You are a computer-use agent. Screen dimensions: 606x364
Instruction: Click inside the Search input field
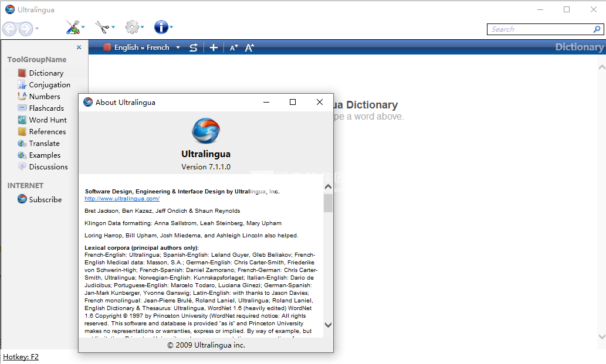coord(540,29)
